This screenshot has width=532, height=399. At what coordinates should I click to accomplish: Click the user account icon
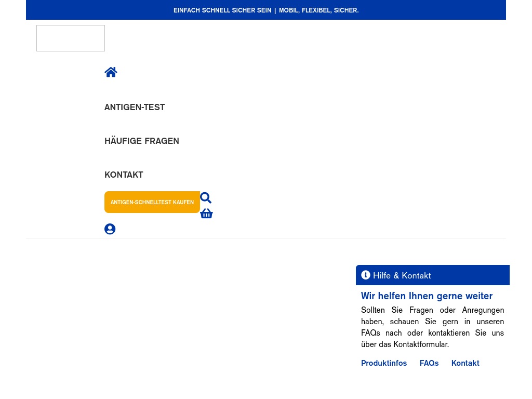click(110, 229)
